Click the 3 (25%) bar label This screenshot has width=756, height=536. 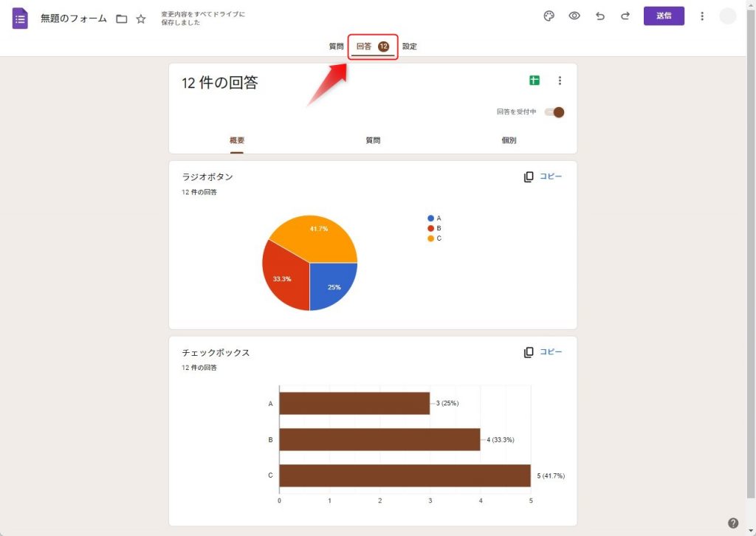point(447,403)
